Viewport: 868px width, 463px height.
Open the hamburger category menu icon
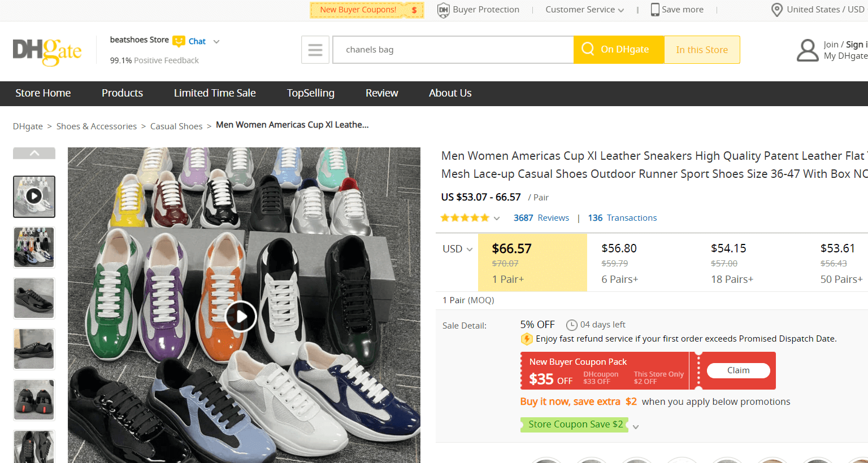pos(315,50)
